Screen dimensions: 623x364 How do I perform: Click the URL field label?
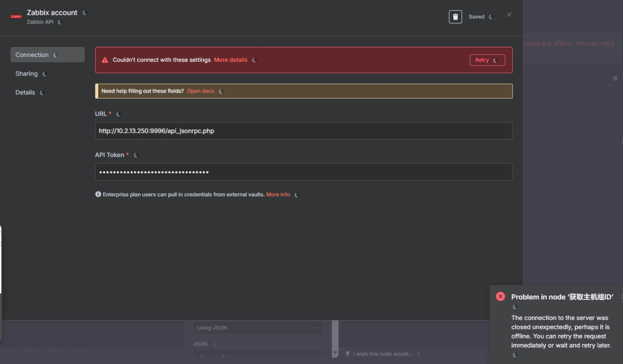[101, 114]
